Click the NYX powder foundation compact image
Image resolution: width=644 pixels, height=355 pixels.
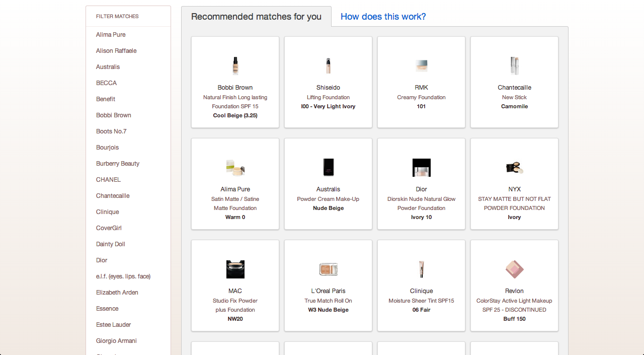(x=514, y=168)
